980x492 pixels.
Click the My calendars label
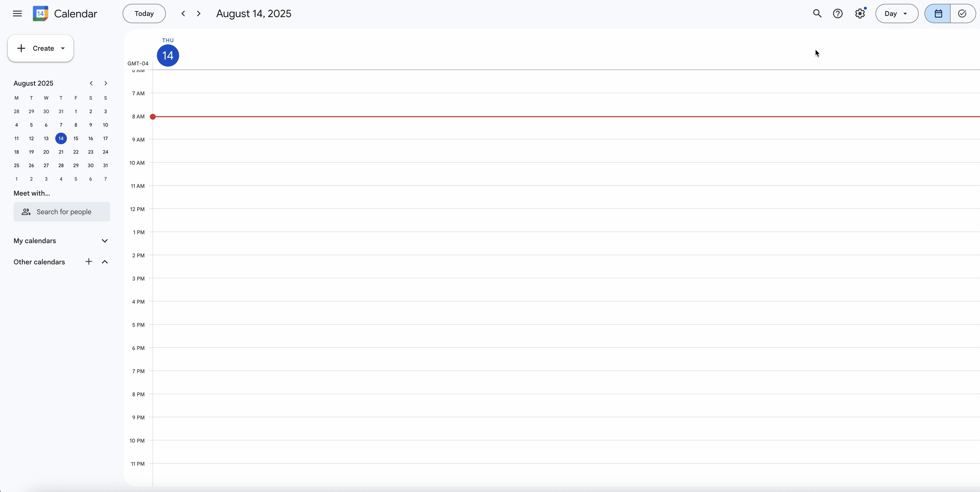click(x=35, y=241)
